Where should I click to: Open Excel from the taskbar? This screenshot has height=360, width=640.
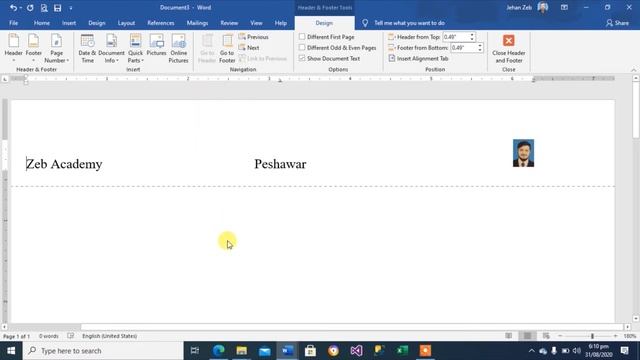[402, 351]
